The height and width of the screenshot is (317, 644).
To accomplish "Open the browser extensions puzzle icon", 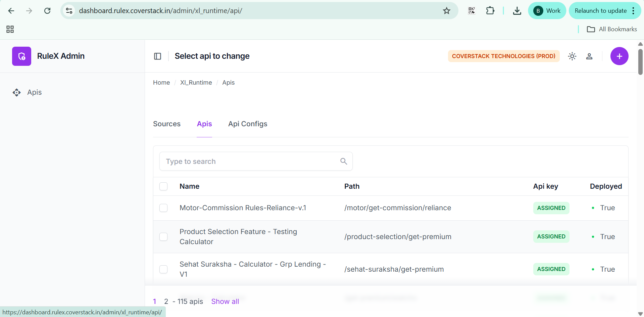I will pyautogui.click(x=490, y=11).
